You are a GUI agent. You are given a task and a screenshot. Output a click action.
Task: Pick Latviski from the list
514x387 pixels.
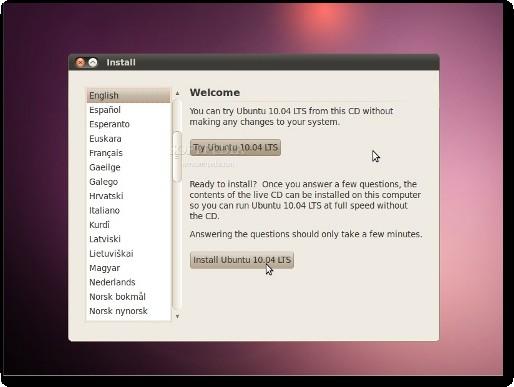point(128,239)
